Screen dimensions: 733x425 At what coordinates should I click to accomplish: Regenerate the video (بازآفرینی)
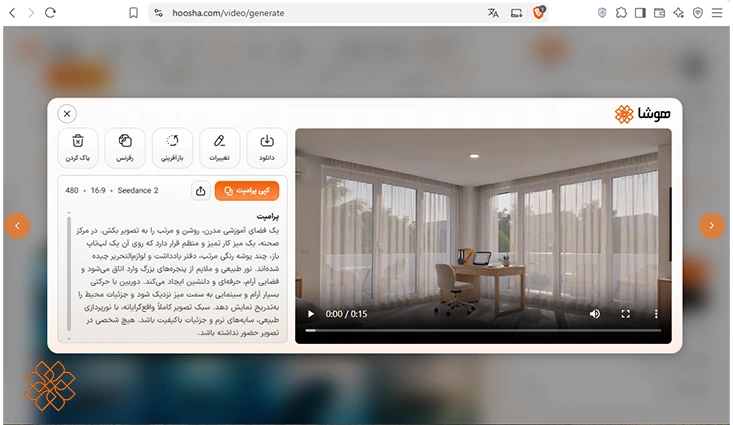pos(172,148)
